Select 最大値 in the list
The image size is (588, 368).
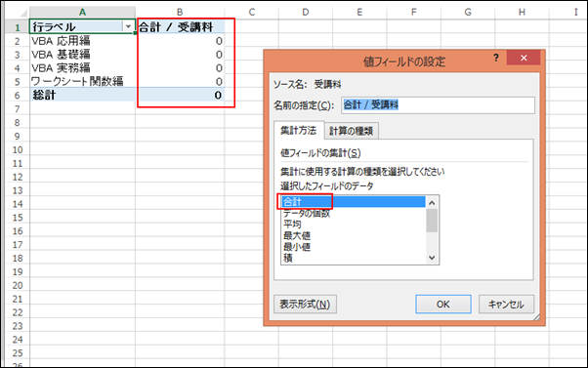(x=354, y=235)
